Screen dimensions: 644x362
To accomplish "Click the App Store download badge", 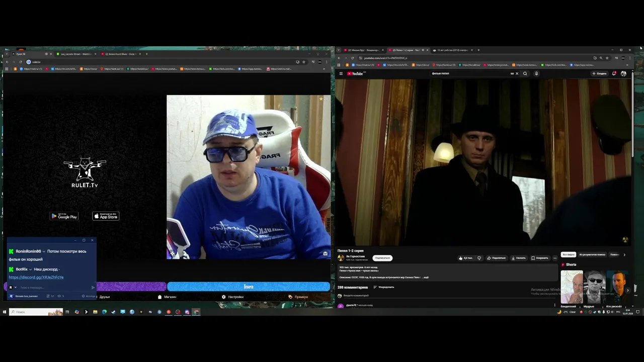I will click(106, 216).
